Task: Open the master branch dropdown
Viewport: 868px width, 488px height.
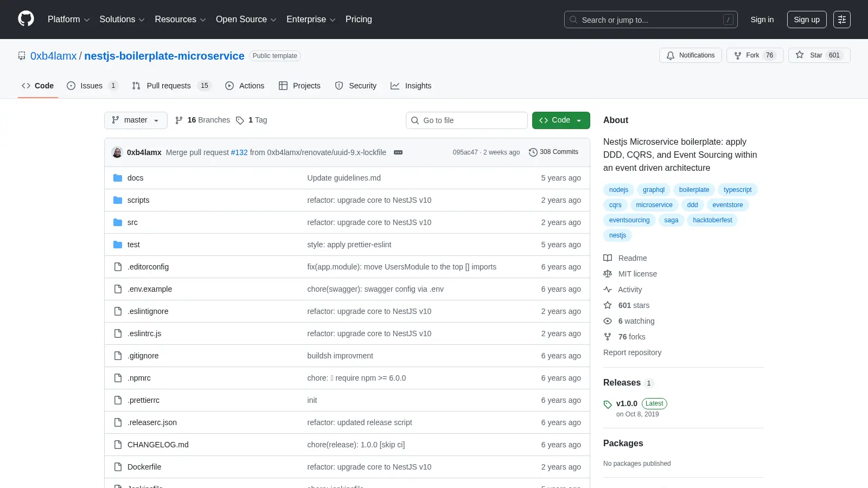Action: pos(136,120)
